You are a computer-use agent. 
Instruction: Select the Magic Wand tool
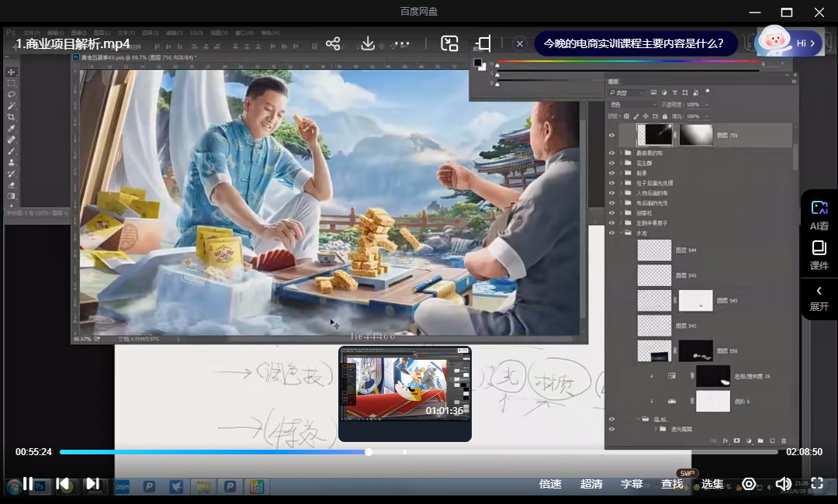11,105
